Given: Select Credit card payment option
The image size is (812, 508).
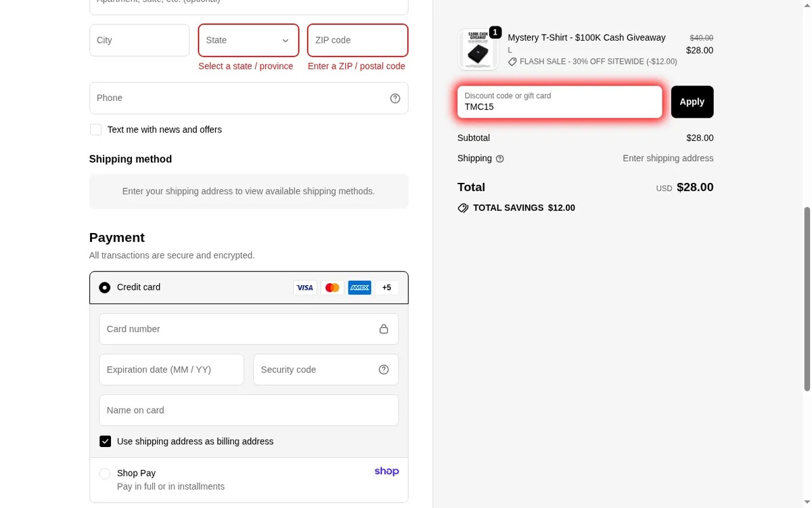Looking at the screenshot, I should 104,287.
